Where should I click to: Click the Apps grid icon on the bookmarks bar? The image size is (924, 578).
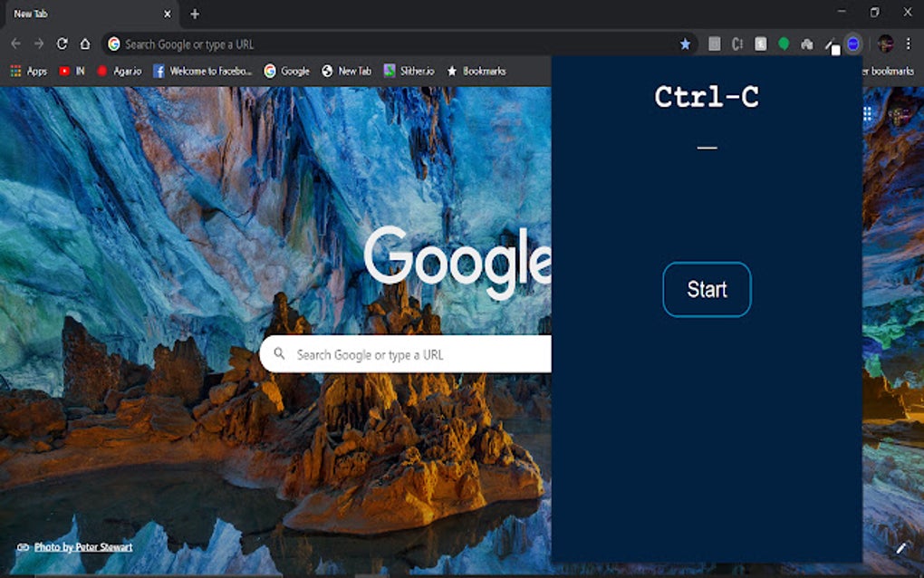pyautogui.click(x=14, y=70)
